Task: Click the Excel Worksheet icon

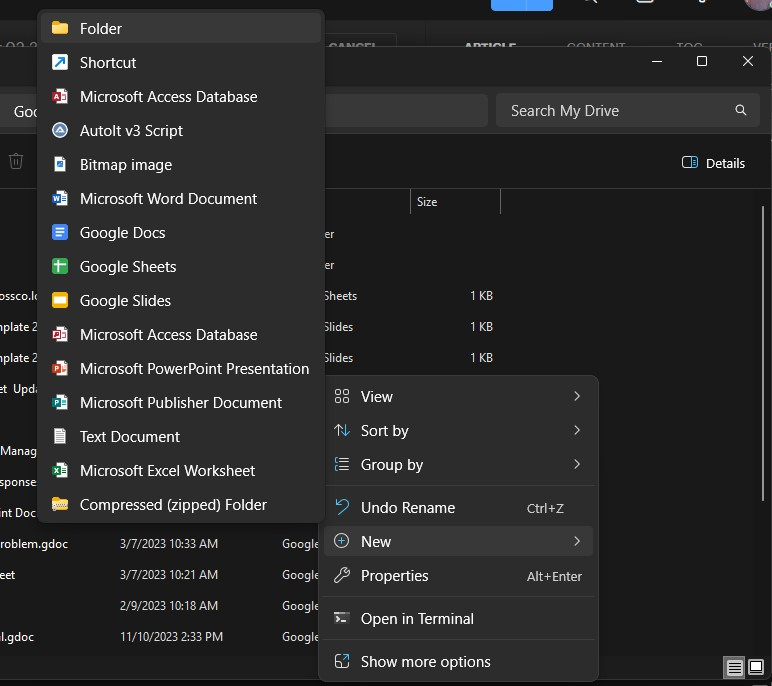Action: pyautogui.click(x=60, y=470)
